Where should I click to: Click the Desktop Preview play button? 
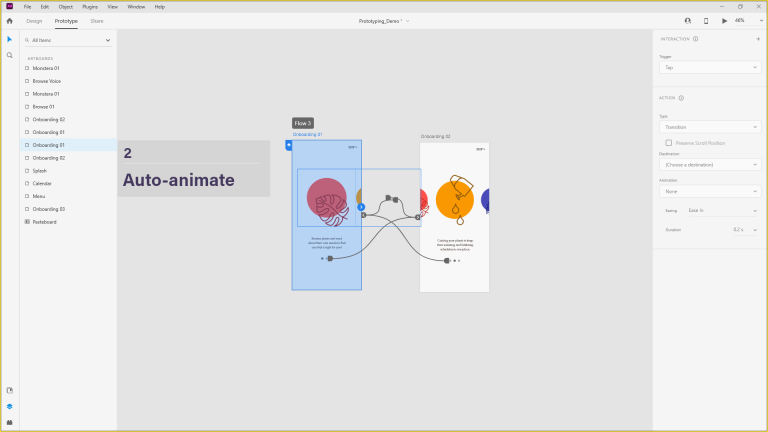point(725,20)
